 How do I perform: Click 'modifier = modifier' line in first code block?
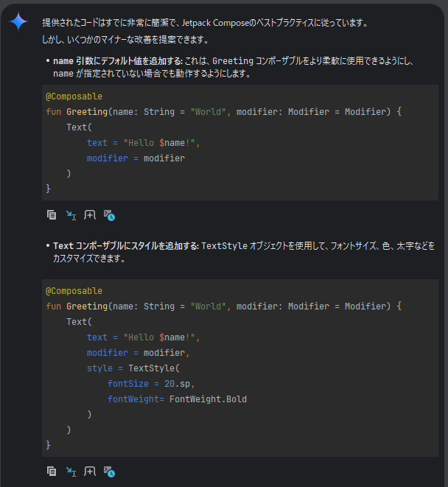tap(136, 158)
